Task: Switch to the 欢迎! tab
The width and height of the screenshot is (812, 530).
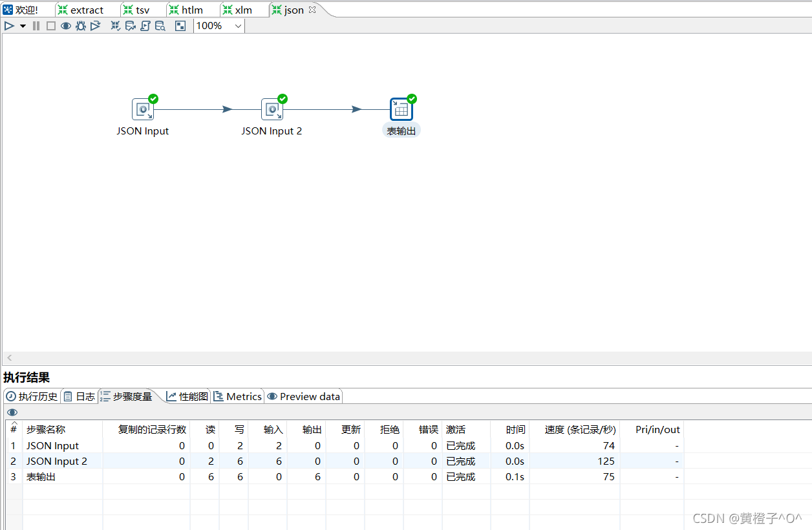Action: click(x=20, y=10)
